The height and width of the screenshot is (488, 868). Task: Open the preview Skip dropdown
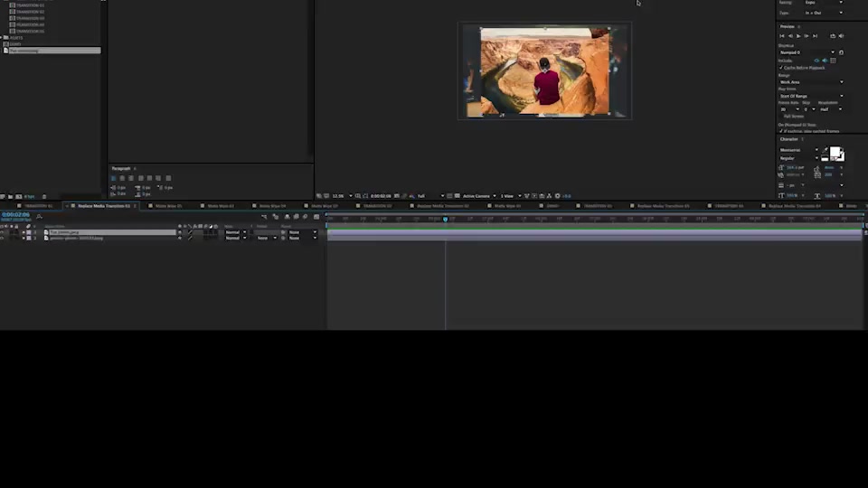click(x=809, y=109)
